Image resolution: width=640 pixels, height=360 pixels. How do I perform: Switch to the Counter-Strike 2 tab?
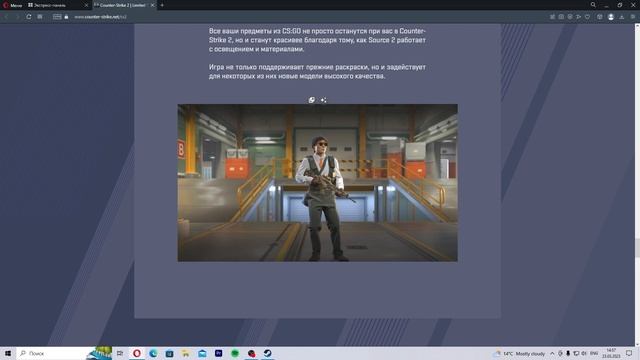click(x=124, y=5)
